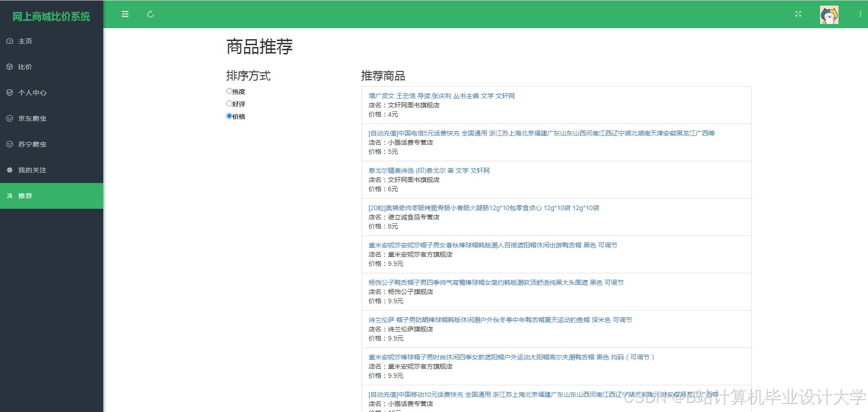Toggle fullscreen with the expand icon

tap(798, 14)
